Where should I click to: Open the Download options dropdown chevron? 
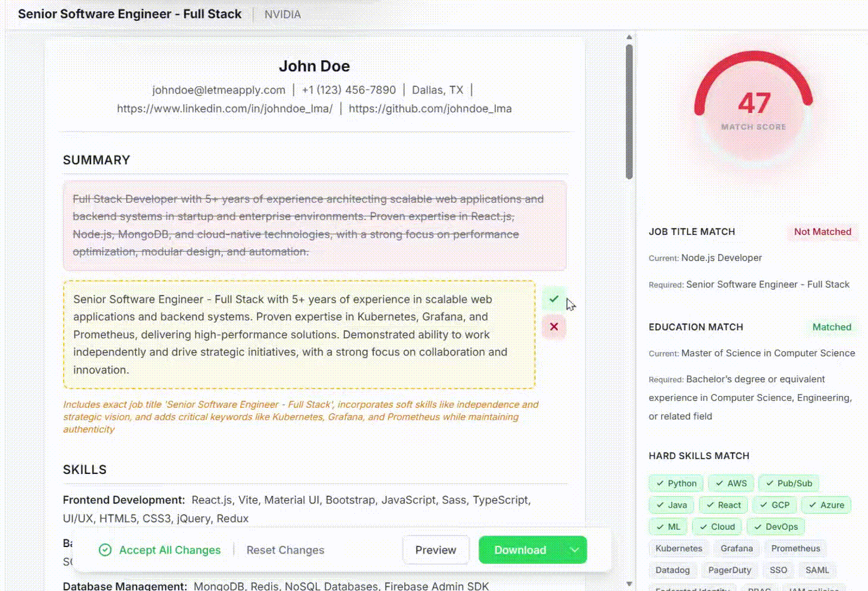[574, 550]
